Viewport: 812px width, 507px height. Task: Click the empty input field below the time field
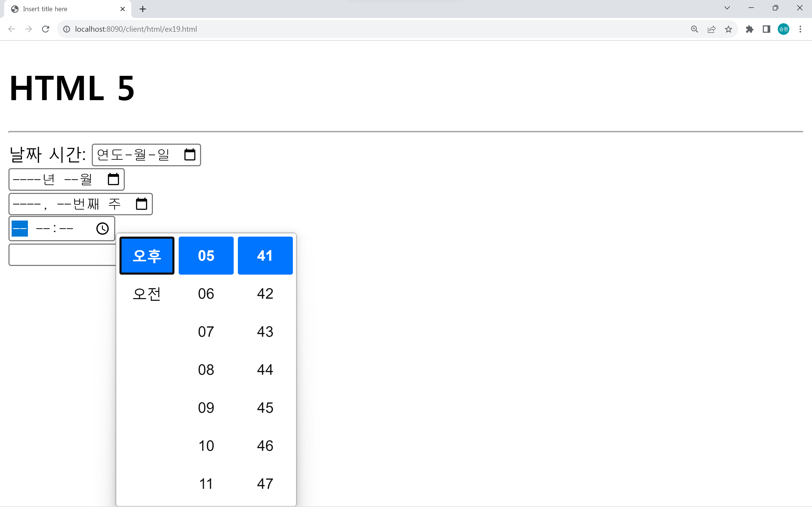pyautogui.click(x=62, y=255)
